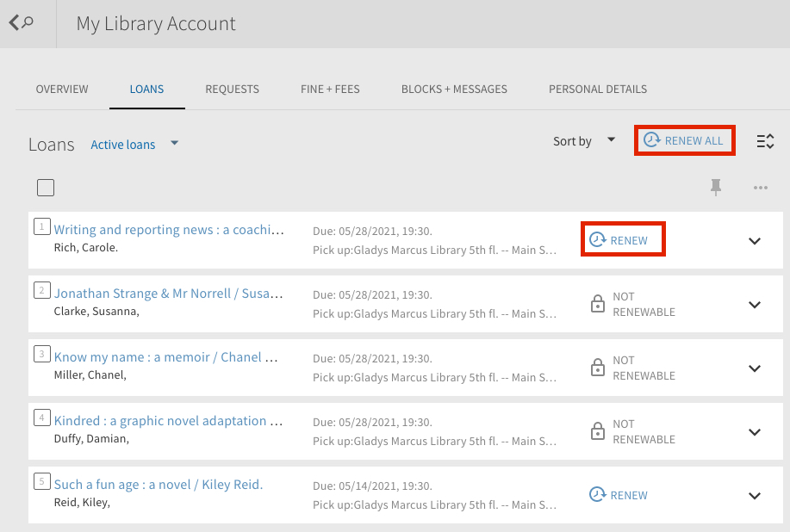
Task: Click the list expand/collapse view icon
Action: click(x=765, y=141)
